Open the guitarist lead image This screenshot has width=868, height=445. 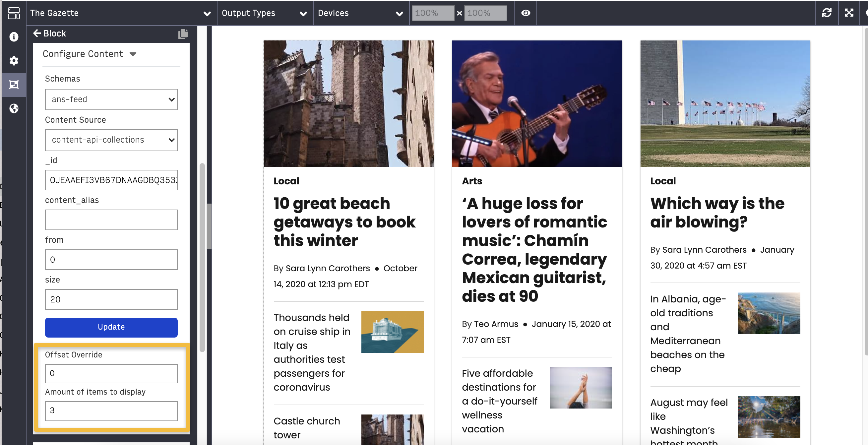(537, 103)
